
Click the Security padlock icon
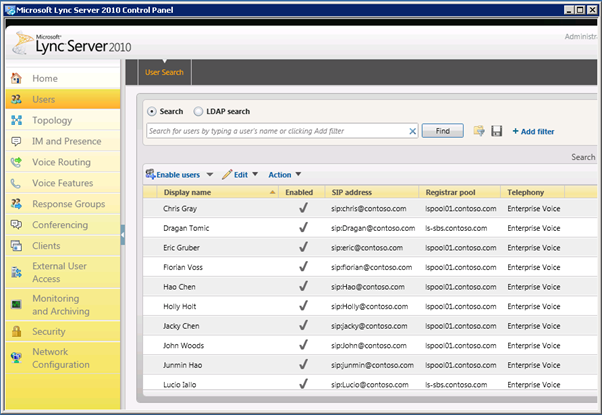point(16,331)
